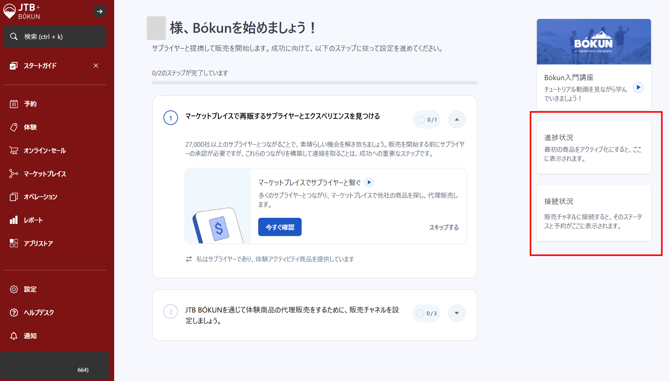The width and height of the screenshot is (670, 381).
Task: Click the オペレーション documents icon
Action: (14, 197)
